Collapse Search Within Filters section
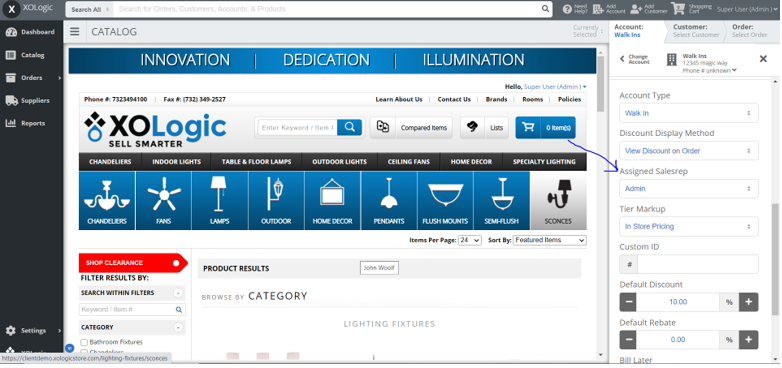 point(178,293)
